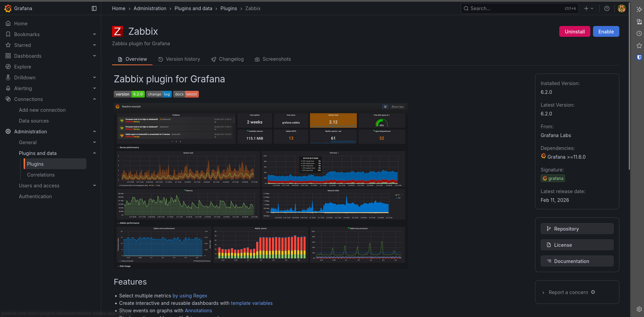
Task: Click the settings gear icon at bottom right
Action: pyautogui.click(x=639, y=309)
